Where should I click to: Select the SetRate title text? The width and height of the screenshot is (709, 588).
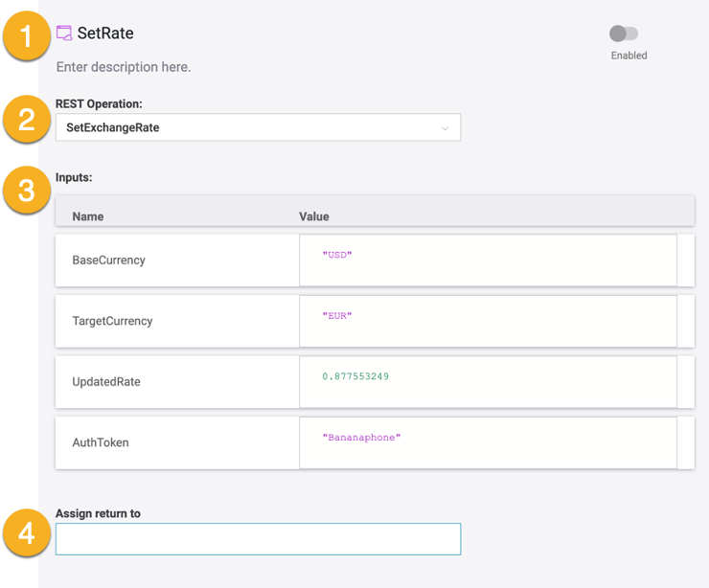click(105, 34)
